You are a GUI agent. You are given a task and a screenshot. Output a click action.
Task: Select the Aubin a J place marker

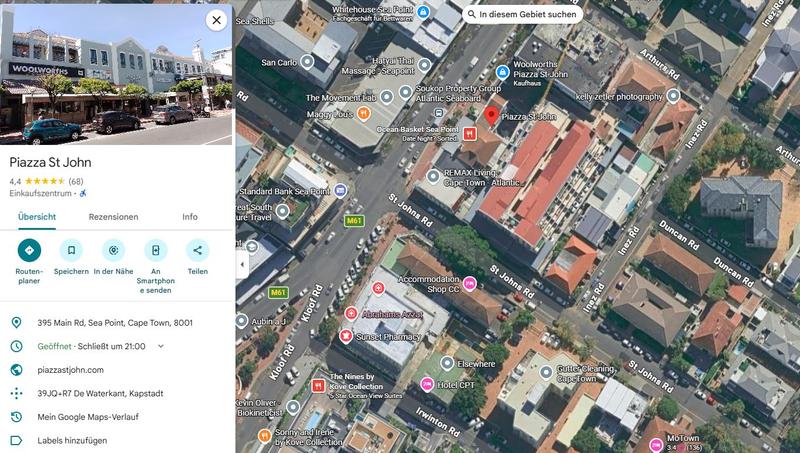point(242,321)
